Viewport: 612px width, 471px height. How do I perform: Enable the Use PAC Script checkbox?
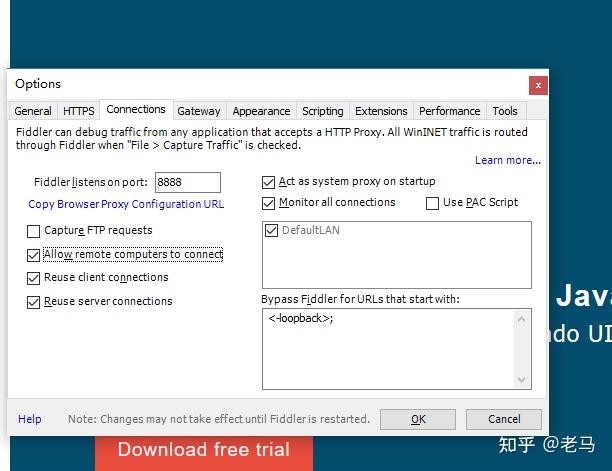tap(432, 203)
